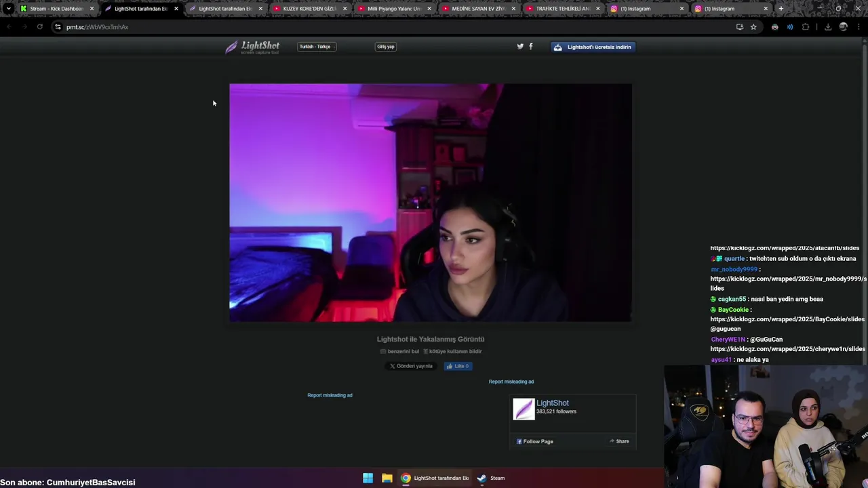
Task: Go back with browser back arrow
Action: (x=9, y=27)
